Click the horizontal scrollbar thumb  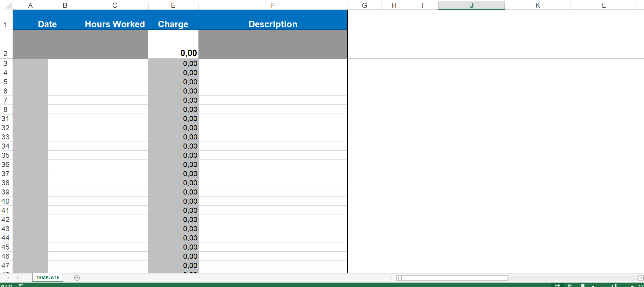point(454,278)
